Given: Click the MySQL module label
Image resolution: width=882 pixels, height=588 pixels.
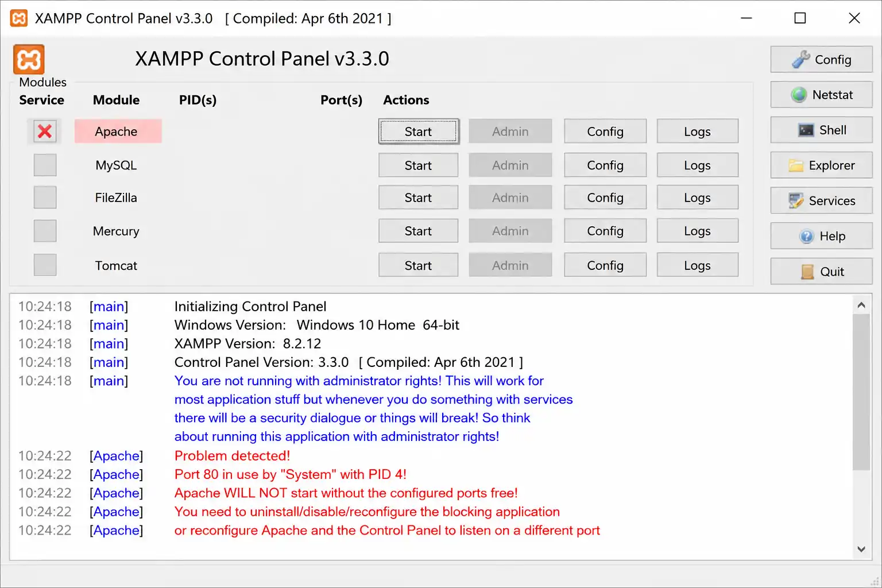Looking at the screenshot, I should [x=116, y=165].
